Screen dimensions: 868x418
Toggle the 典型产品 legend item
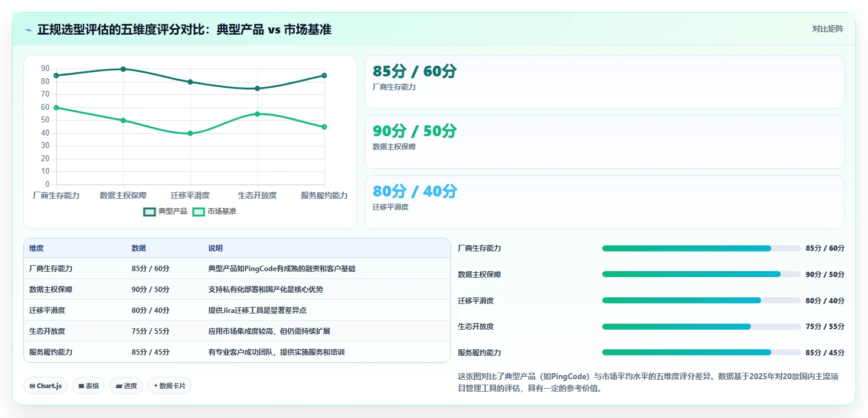click(165, 211)
